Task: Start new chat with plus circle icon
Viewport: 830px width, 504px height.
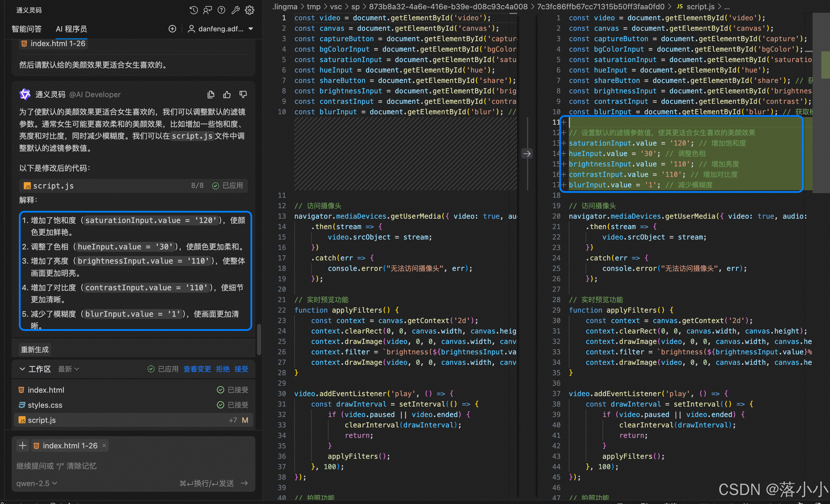Action: coord(172,29)
